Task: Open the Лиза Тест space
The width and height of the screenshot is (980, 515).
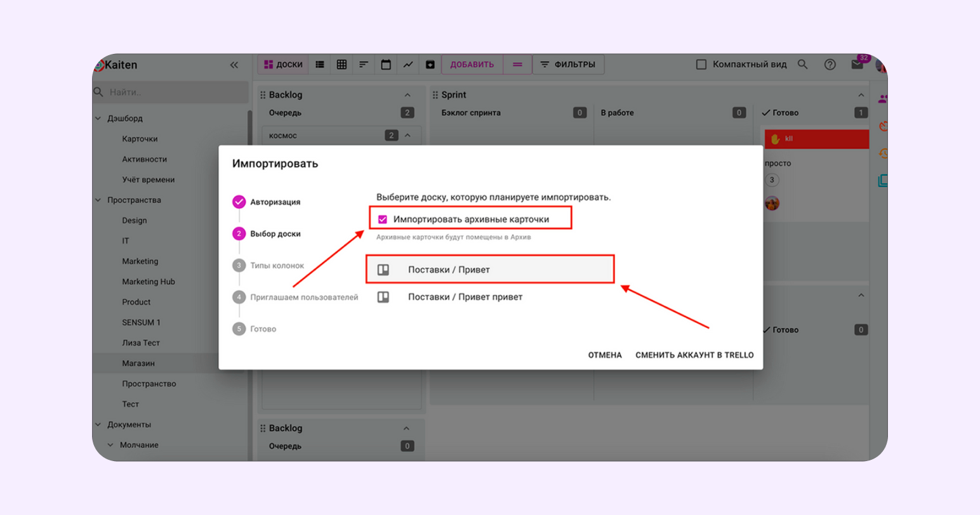Action: pos(141,342)
